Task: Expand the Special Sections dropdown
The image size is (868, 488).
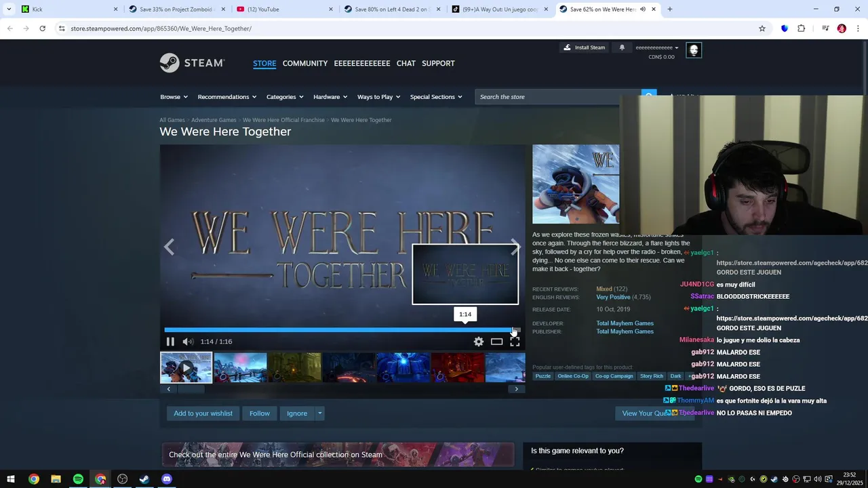Action: (x=436, y=97)
